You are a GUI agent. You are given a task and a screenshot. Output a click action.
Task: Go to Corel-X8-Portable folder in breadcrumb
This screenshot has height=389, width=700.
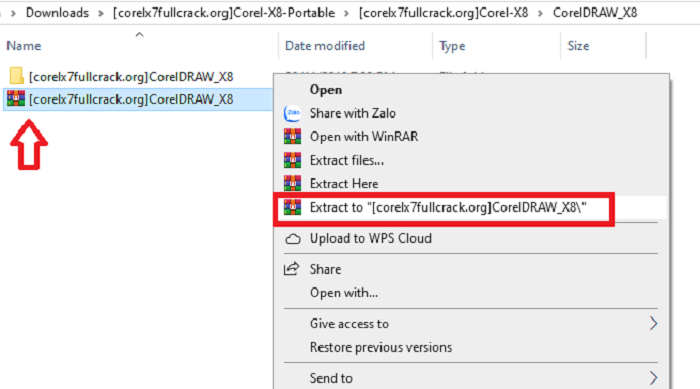(224, 13)
